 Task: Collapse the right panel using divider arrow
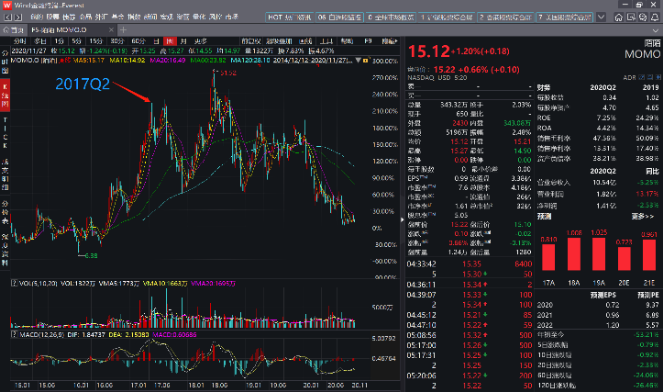pyautogui.click(x=402, y=220)
